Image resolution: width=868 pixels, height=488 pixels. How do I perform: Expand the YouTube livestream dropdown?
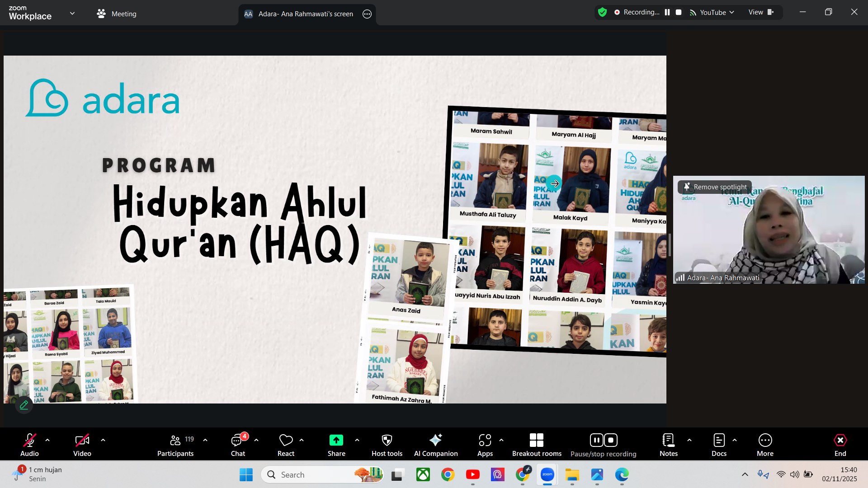731,13
